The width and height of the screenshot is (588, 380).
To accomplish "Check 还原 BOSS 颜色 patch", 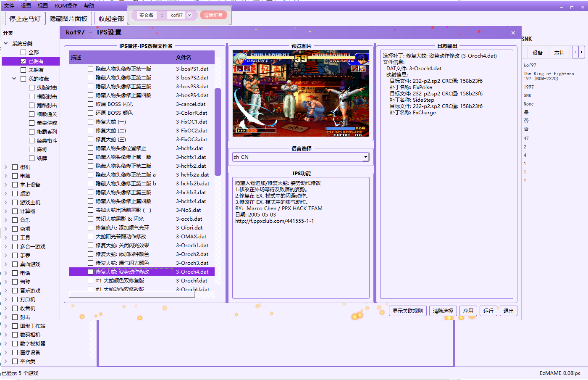I will pos(90,113).
